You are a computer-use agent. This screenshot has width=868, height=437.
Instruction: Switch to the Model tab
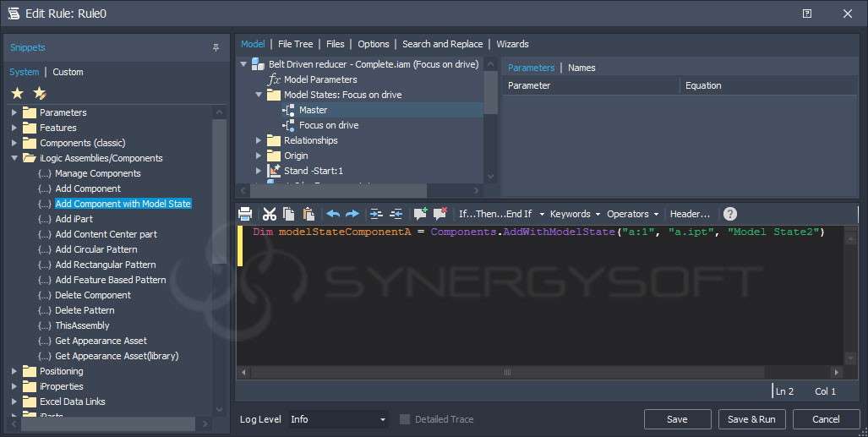[253, 44]
